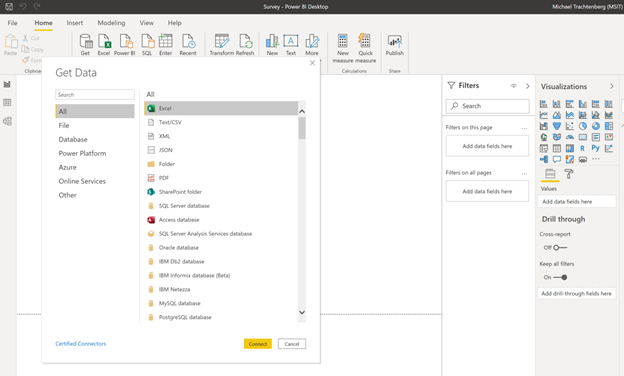Switch to Data view in left sidebar
The width and height of the screenshot is (624, 376).
(x=7, y=103)
